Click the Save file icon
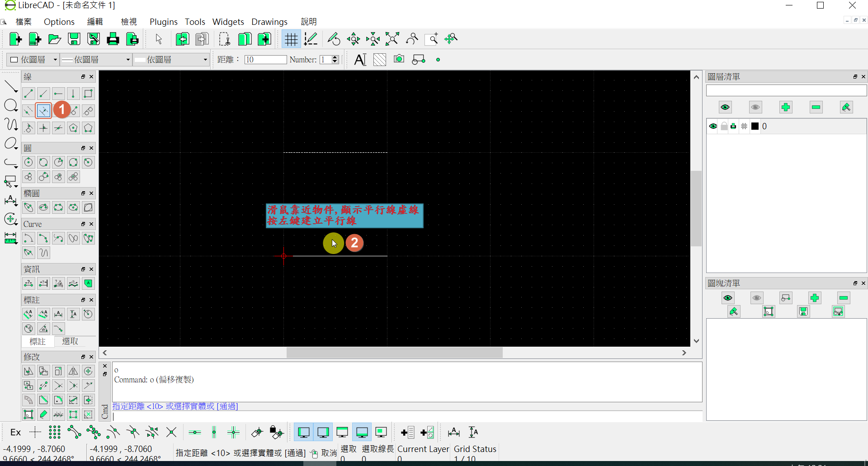Screen dimensions: 868x466 (x=74, y=39)
